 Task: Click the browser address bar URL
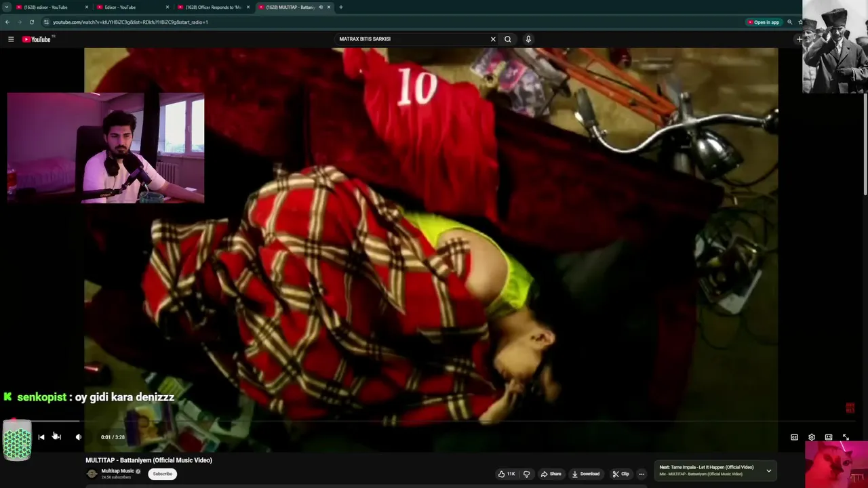pyautogui.click(x=130, y=22)
